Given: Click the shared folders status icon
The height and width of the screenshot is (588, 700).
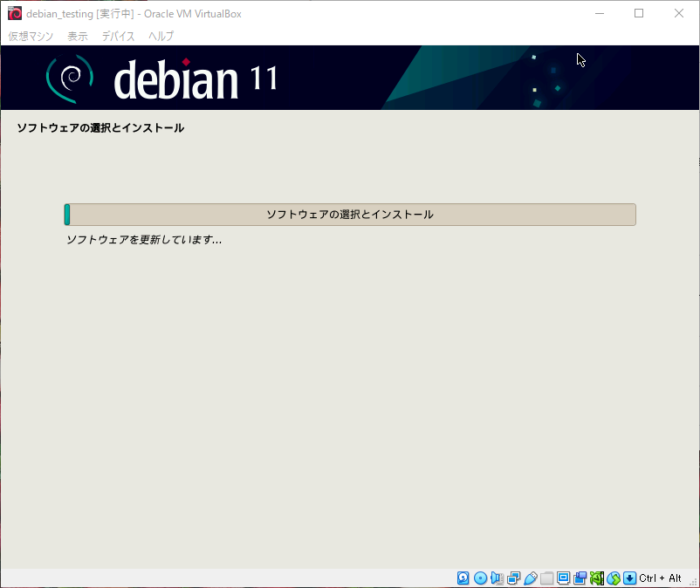Looking at the screenshot, I should (547, 578).
